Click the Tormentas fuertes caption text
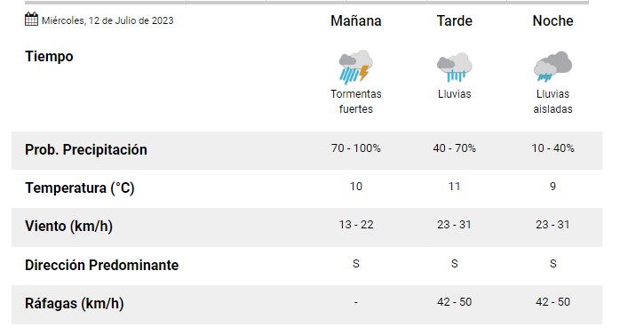Viewport: 644px width, 335px height. point(355,101)
